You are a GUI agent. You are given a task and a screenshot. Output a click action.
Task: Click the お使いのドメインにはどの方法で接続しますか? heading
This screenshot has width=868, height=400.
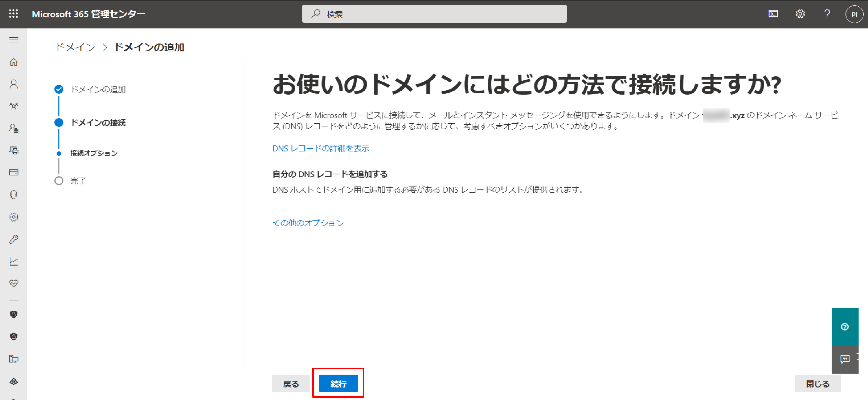point(526,84)
